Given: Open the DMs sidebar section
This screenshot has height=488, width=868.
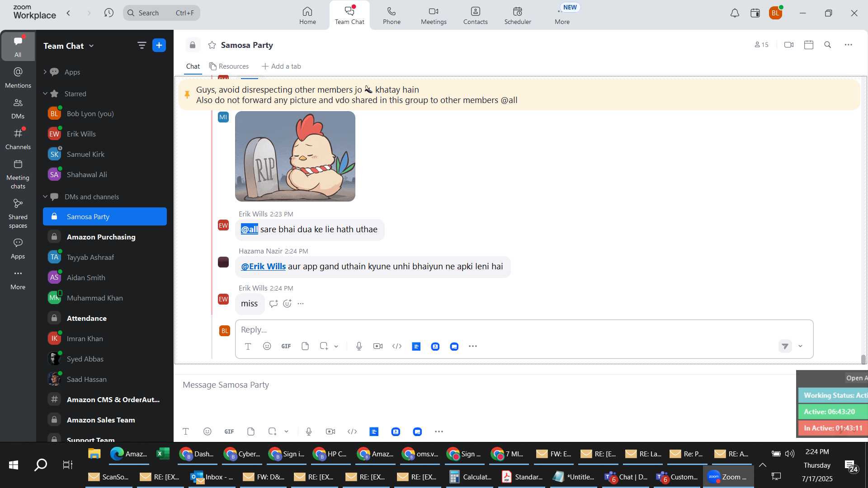Looking at the screenshot, I should (18, 108).
